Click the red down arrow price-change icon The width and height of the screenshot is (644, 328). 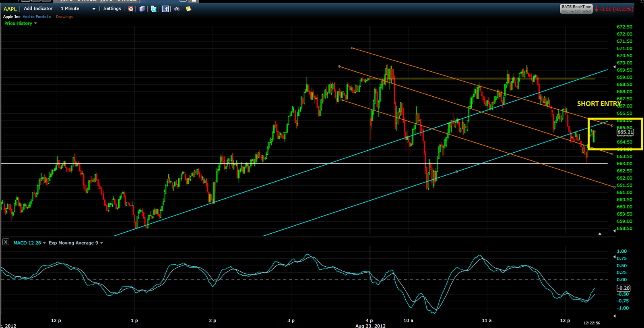597,9
